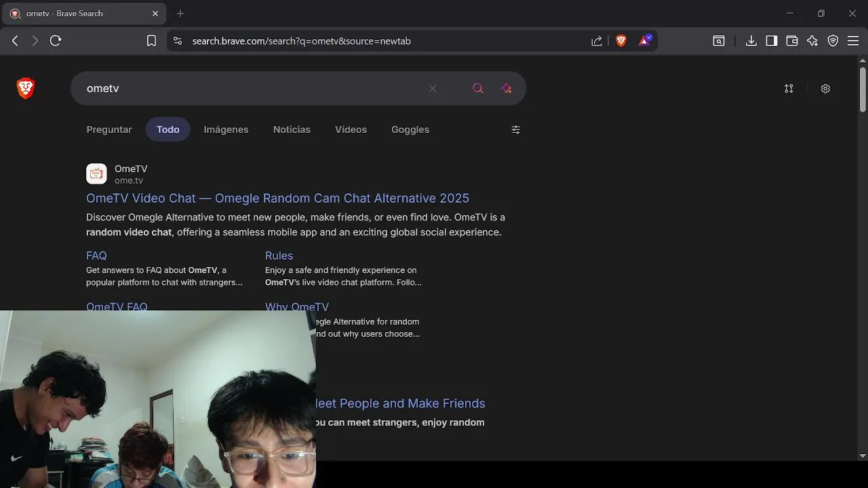Image resolution: width=868 pixels, height=488 pixels.
Task: Select the Todo tab
Action: (167, 129)
